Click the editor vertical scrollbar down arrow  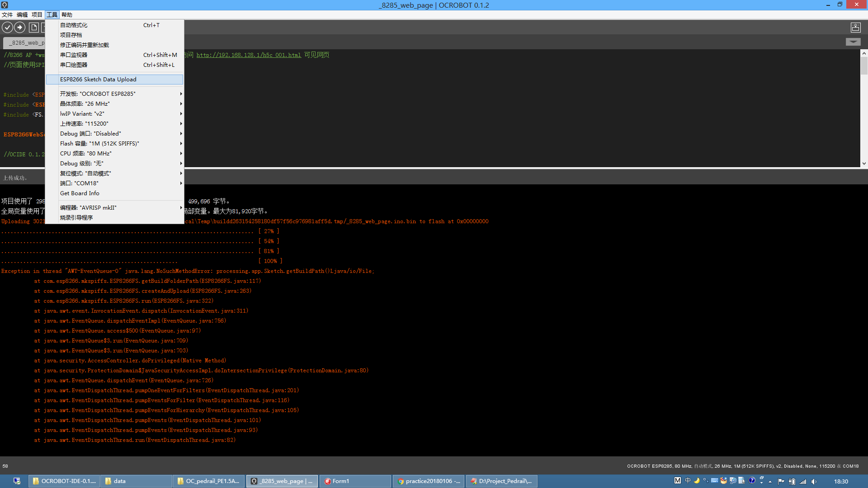864,164
